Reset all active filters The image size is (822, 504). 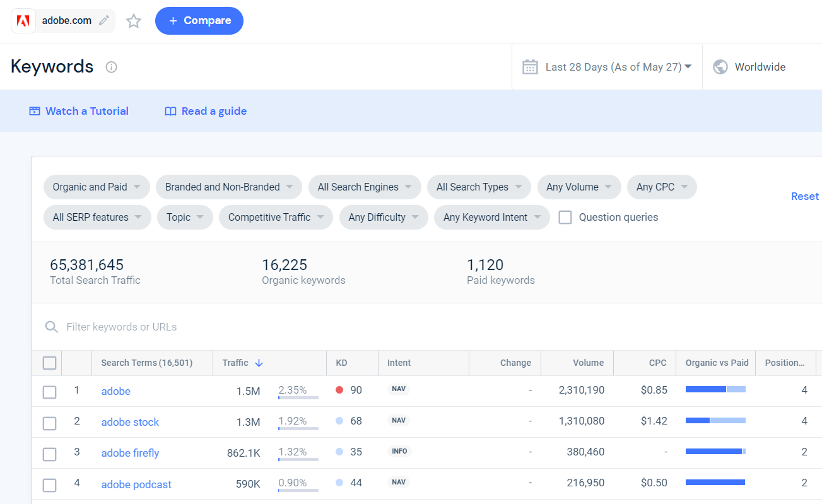point(804,196)
